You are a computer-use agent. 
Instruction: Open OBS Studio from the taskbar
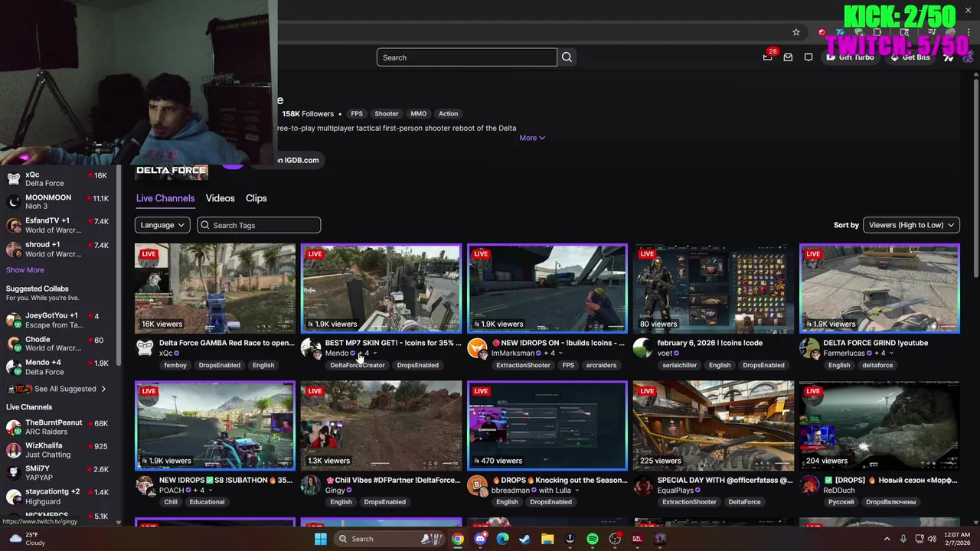tap(615, 539)
